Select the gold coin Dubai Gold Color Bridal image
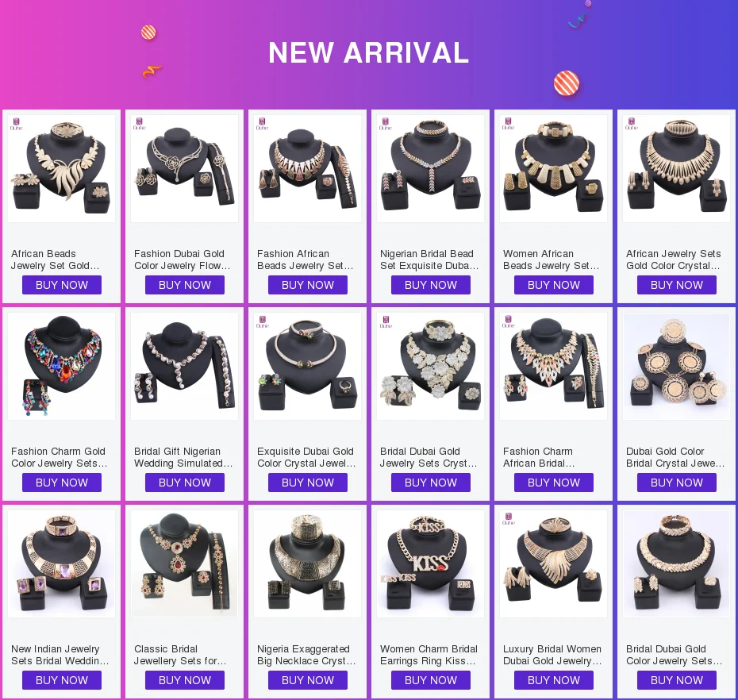This screenshot has height=700, width=738. point(676,366)
